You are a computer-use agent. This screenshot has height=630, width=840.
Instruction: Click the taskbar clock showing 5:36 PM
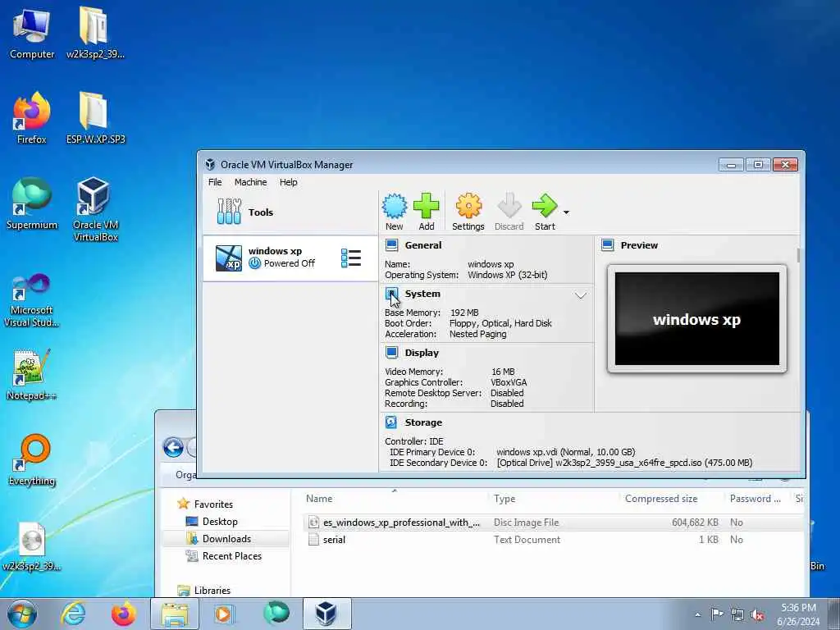[798, 614]
